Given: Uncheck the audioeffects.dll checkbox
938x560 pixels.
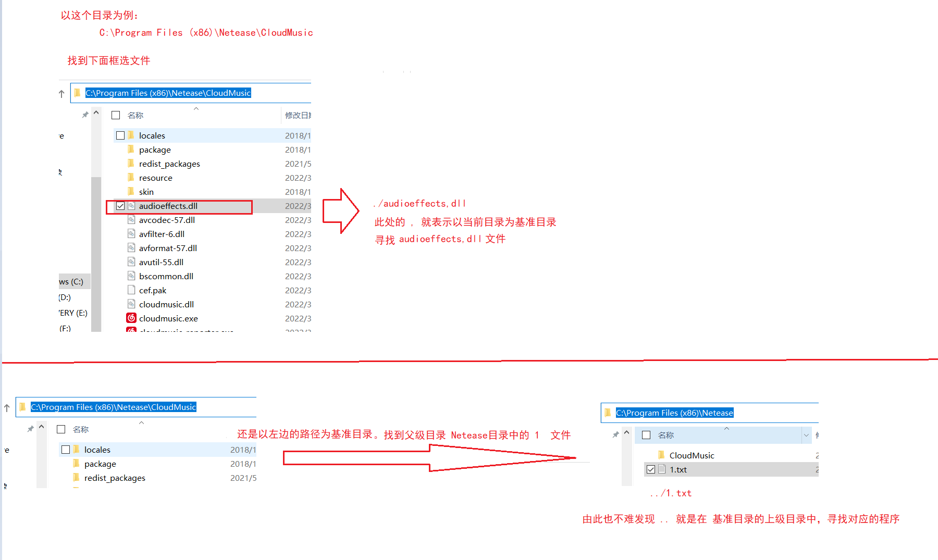Looking at the screenshot, I should (120, 206).
